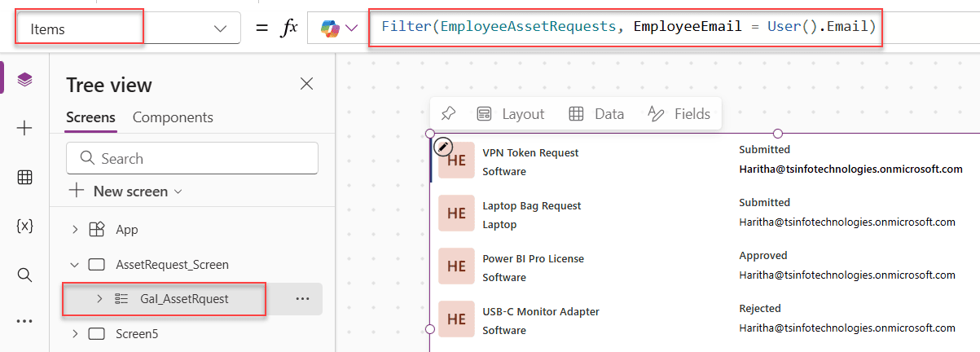The height and width of the screenshot is (352, 980).
Task: Click the gallery left-middle selection handle
Action: pos(430,328)
